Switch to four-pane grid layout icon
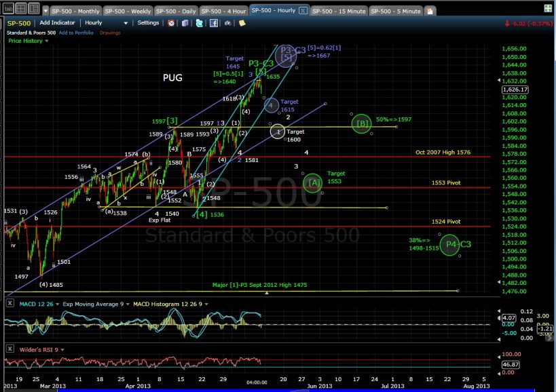 click(21, 7)
